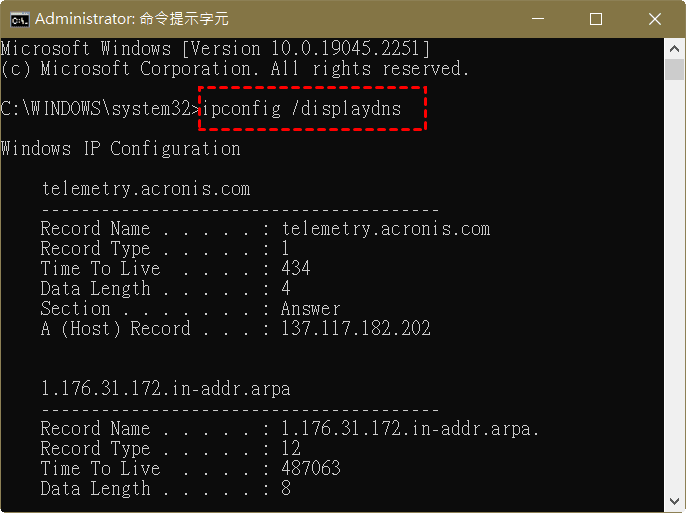The width and height of the screenshot is (686, 513).
Task: Click the Command Prompt icon in title bar
Action: click(x=17, y=19)
